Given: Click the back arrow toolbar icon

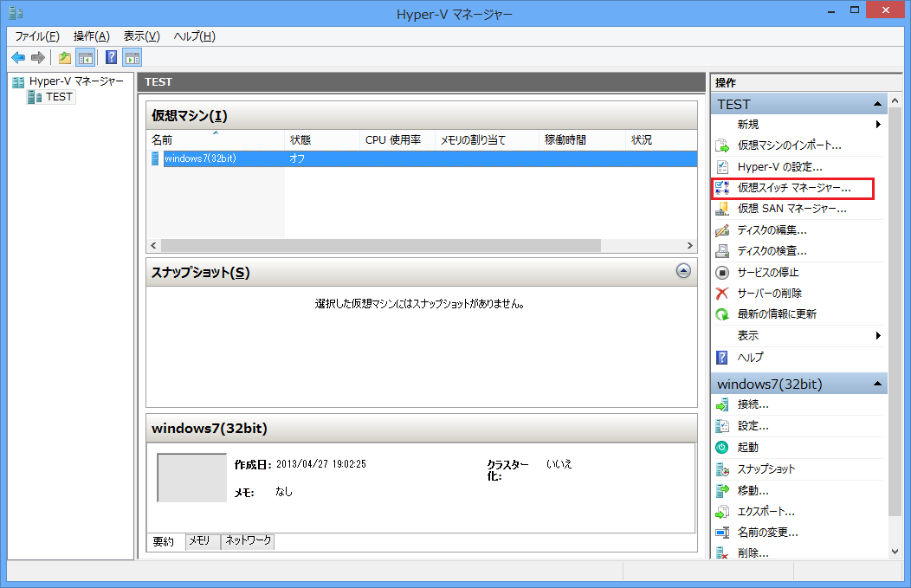Looking at the screenshot, I should tap(18, 57).
